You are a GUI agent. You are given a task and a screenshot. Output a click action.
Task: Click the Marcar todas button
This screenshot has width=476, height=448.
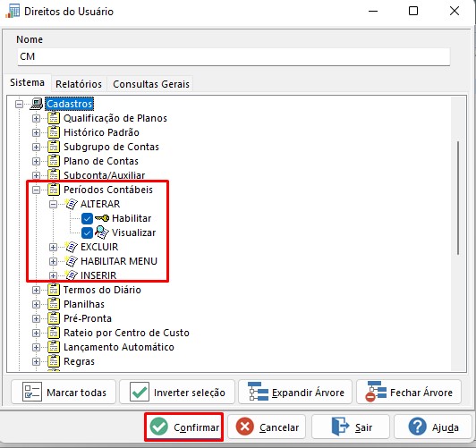64,393
